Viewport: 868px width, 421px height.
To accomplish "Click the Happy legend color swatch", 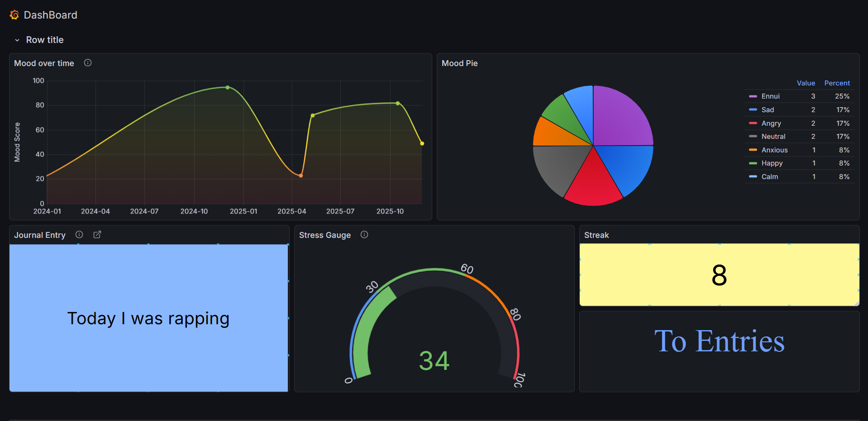I will click(x=753, y=163).
